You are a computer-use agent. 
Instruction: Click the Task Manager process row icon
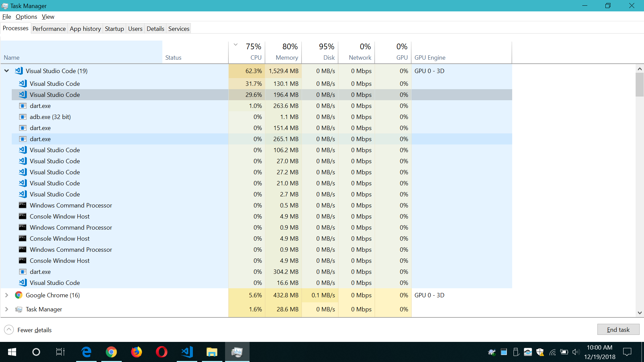click(x=19, y=309)
